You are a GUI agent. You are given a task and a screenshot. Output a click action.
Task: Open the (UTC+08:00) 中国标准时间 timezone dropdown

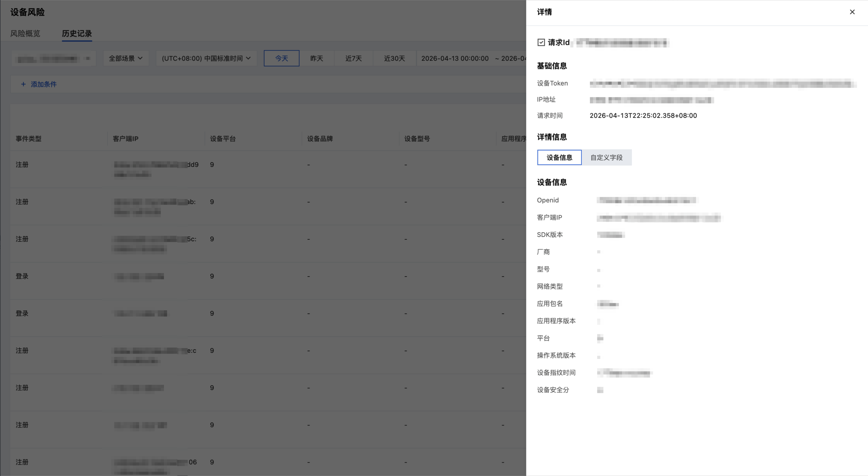206,58
